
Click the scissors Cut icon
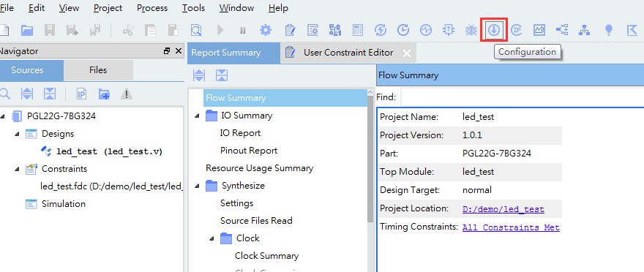coord(128,29)
